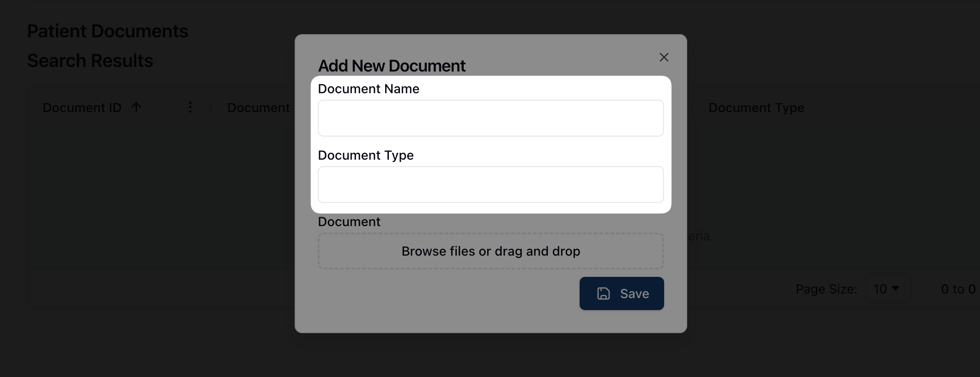Click the ascending sort arrow beside Document ID
This screenshot has width=980, height=377.
pos(136,108)
